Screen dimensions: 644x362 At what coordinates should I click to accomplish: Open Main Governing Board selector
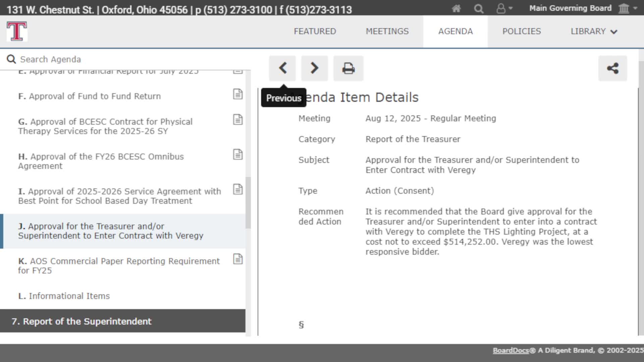point(583,8)
